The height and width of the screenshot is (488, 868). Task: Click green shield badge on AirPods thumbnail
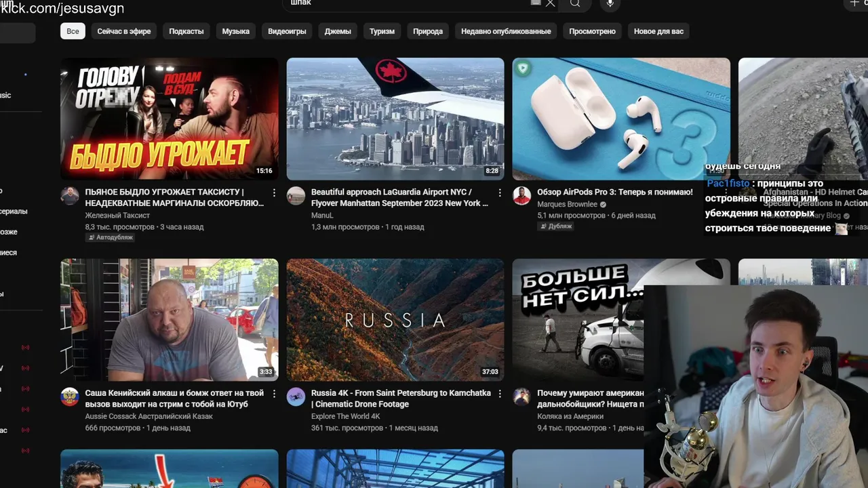(522, 68)
